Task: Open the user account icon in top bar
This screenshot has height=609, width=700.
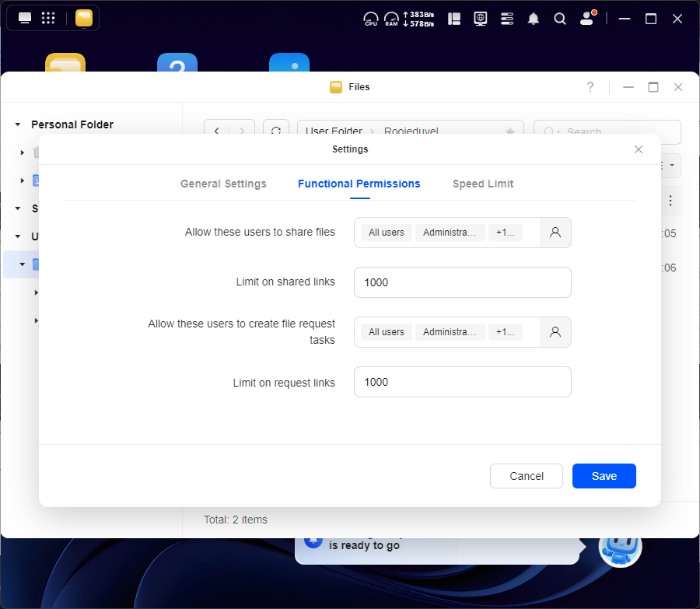Action: click(x=587, y=19)
